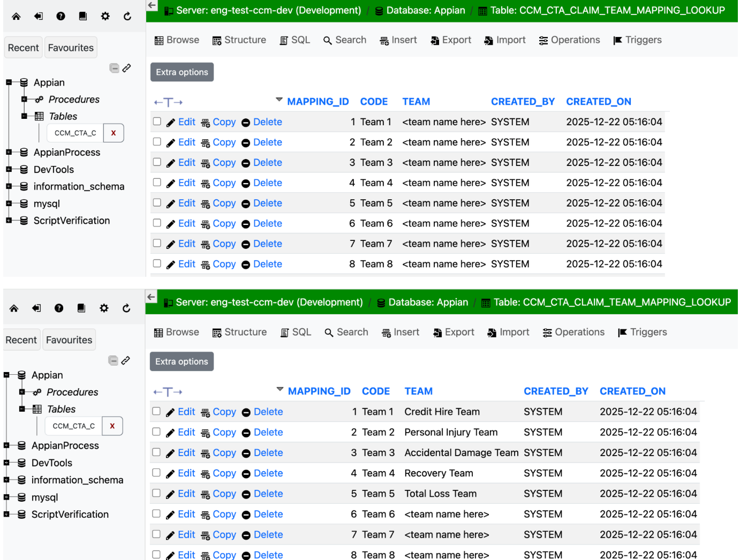This screenshot has height=560, width=740.
Task: Click the reload navigation icon in the top panel
Action: click(127, 16)
